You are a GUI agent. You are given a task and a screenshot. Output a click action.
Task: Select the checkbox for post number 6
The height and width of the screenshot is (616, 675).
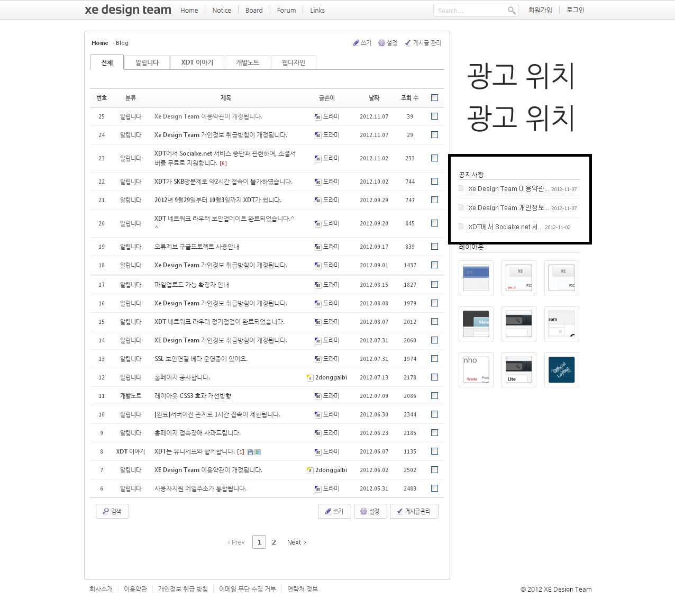(x=434, y=488)
